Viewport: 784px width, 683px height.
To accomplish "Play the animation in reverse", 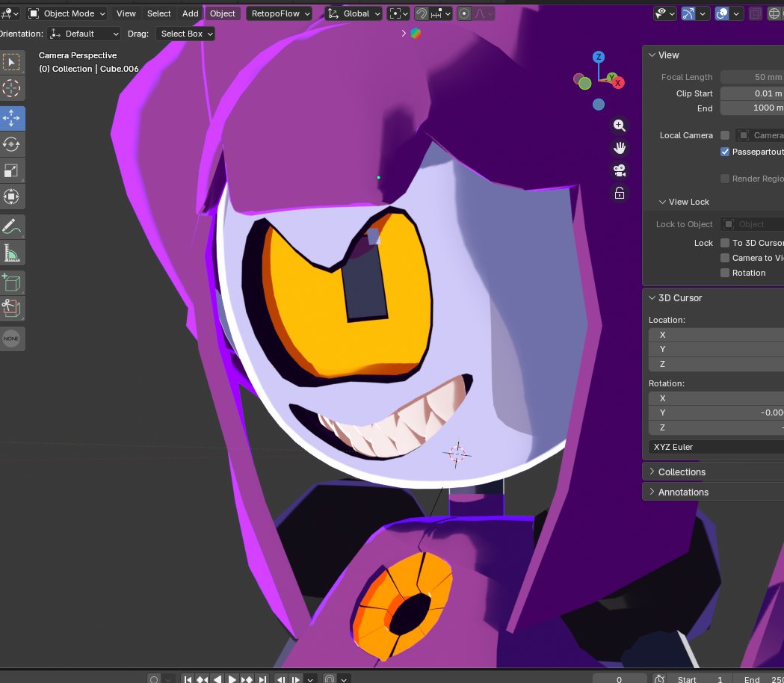I will click(x=217, y=679).
